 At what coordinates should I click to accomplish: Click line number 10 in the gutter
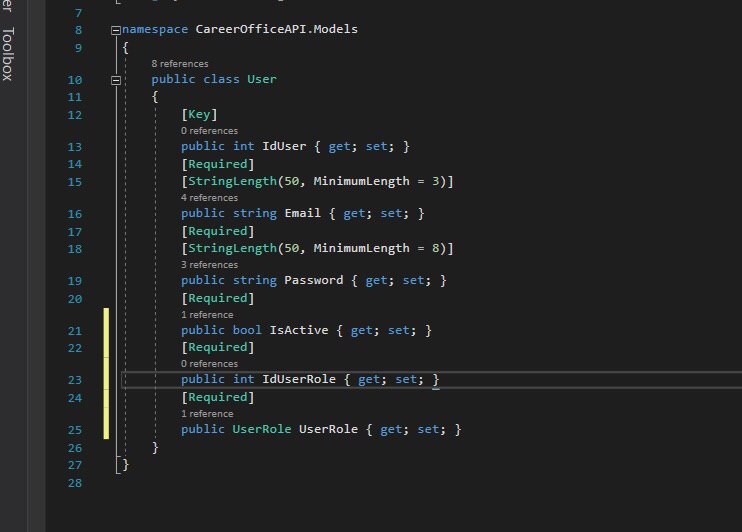coord(75,80)
